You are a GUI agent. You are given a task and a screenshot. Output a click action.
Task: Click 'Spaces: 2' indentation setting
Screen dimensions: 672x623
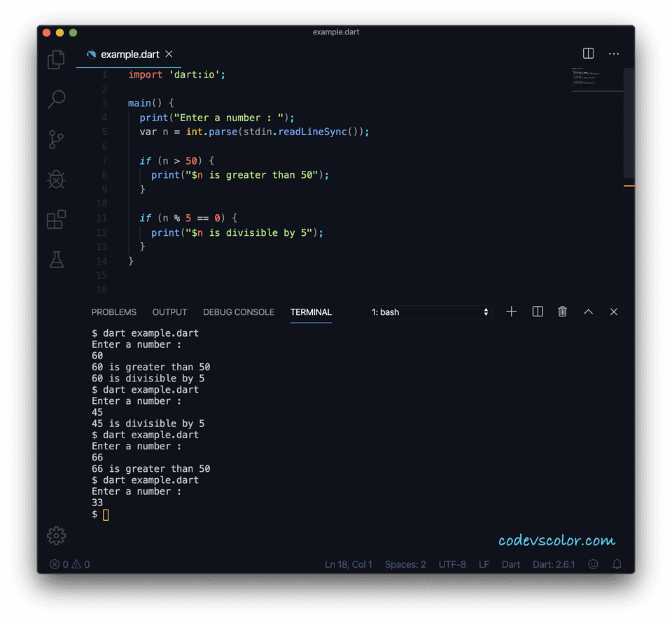(x=405, y=564)
